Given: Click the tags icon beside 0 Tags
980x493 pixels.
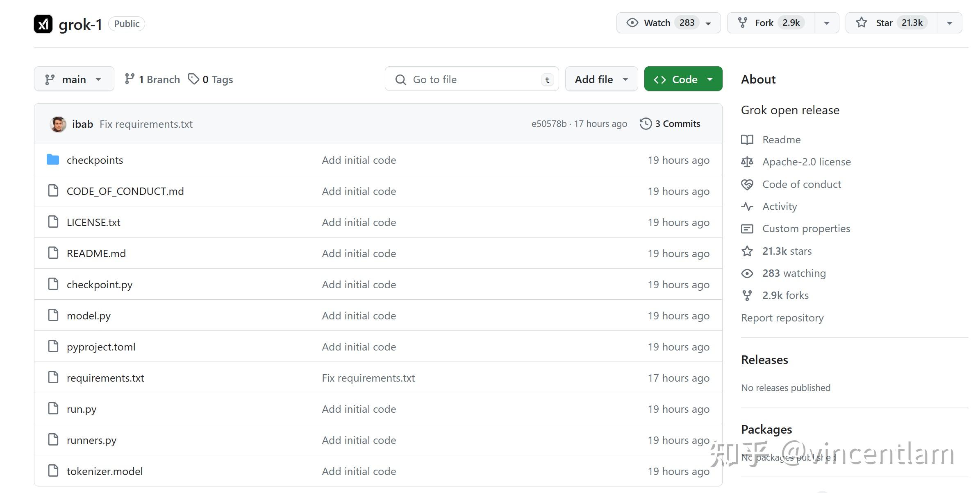Looking at the screenshot, I should point(193,79).
